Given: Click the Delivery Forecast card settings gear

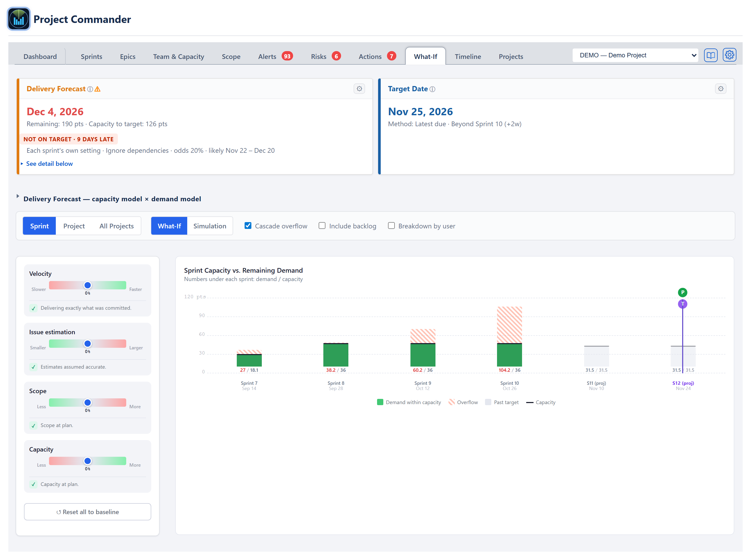Looking at the screenshot, I should [359, 89].
